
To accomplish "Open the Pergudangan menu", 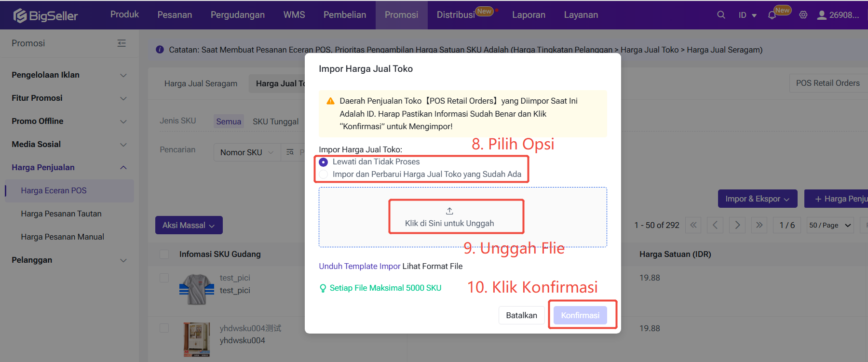I will (238, 15).
